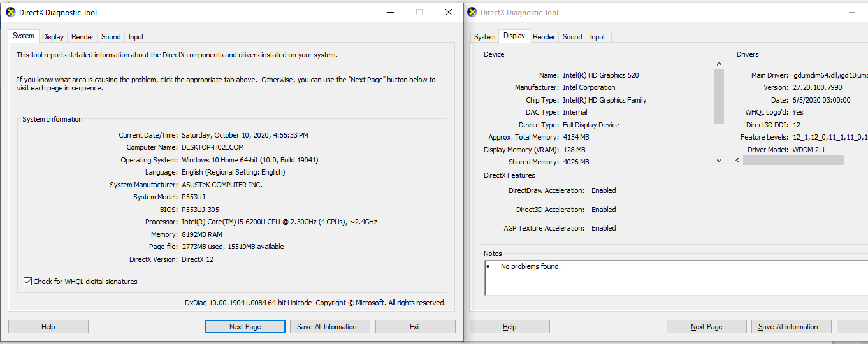The height and width of the screenshot is (344, 868).
Task: Open Help in the right window
Action: [x=509, y=327]
